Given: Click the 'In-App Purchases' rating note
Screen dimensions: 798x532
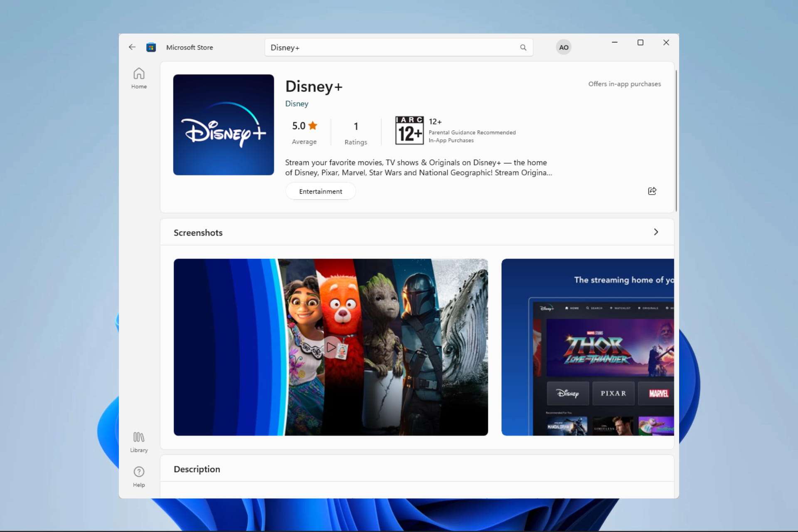Looking at the screenshot, I should (x=451, y=140).
